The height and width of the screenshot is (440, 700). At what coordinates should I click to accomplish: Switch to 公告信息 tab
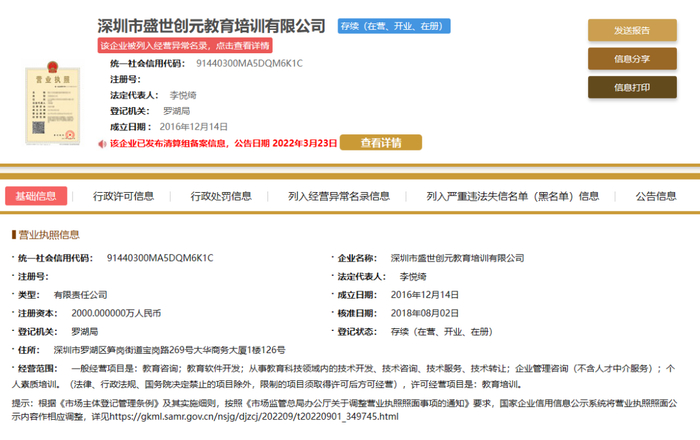point(656,196)
